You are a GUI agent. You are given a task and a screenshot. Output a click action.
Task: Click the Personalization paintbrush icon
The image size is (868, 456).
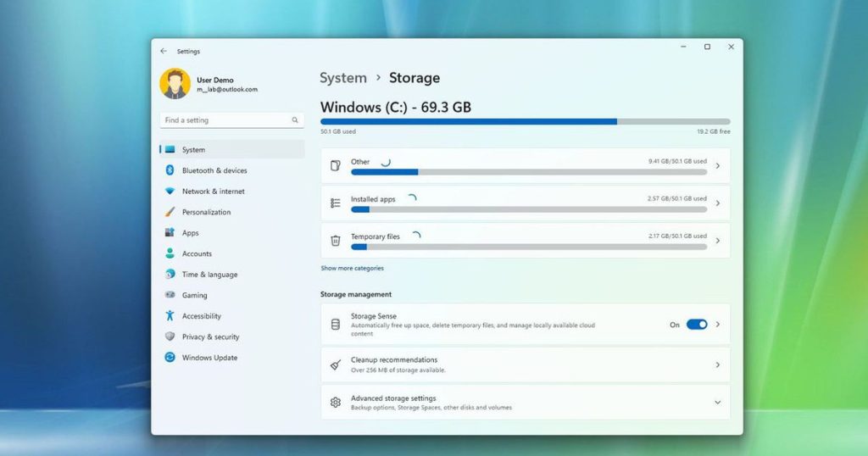170,212
